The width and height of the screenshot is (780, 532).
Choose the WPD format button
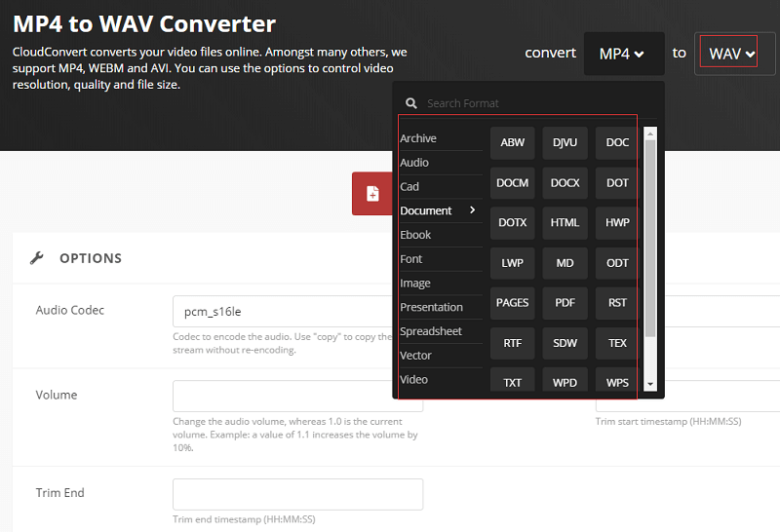coord(565,380)
